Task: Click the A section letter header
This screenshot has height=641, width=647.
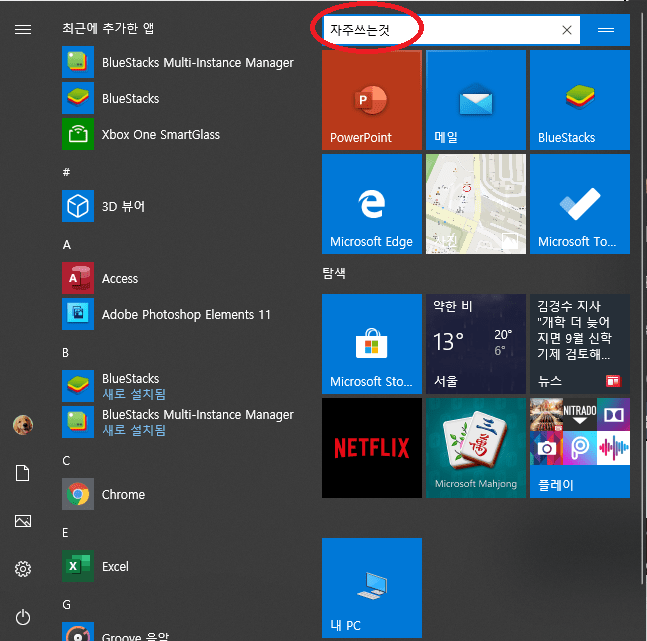Action: pos(66,245)
